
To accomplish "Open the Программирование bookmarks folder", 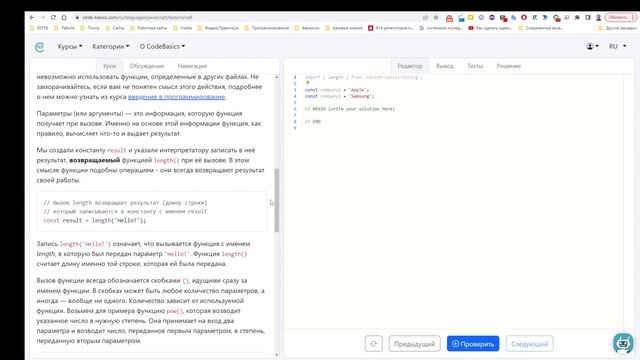I will (x=267, y=28).
